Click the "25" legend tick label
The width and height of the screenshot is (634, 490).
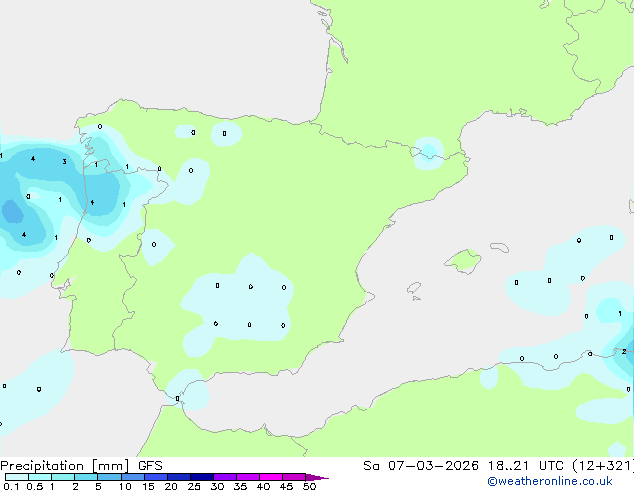click(x=194, y=486)
